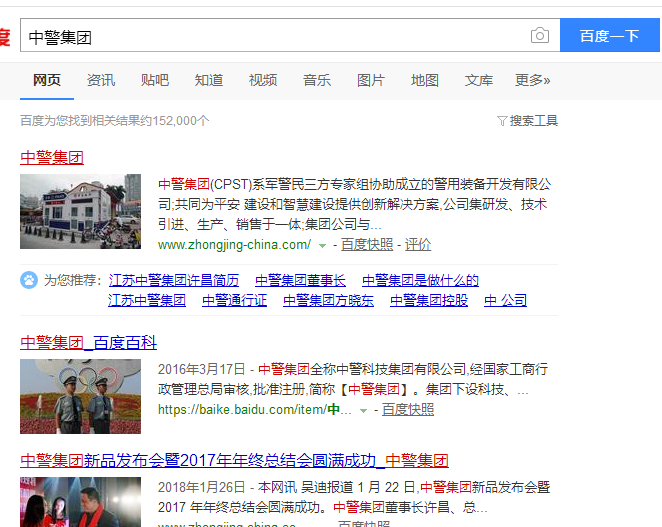This screenshot has height=527, width=662.
Task: Click the paw icon beside recommendations
Action: click(x=28, y=280)
